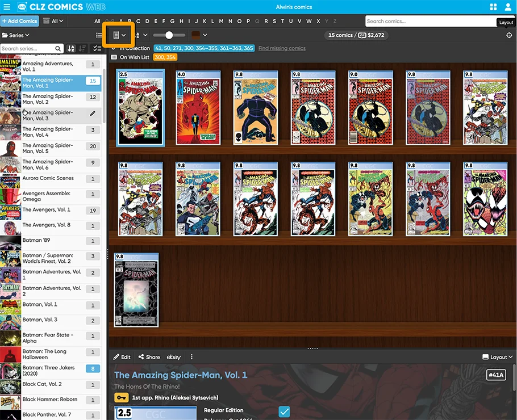Adjust the cover thumbnail size slider
This screenshot has height=420, width=517.
(x=169, y=35)
